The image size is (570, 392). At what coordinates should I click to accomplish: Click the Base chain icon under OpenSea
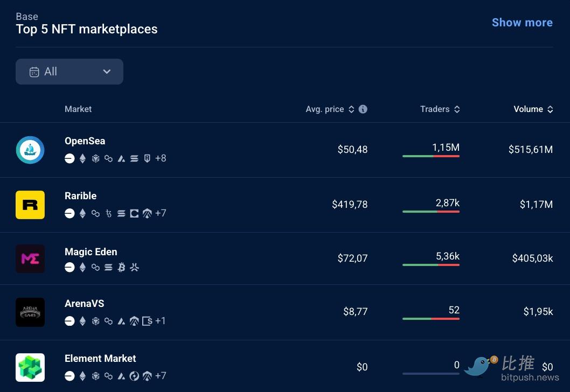69,158
